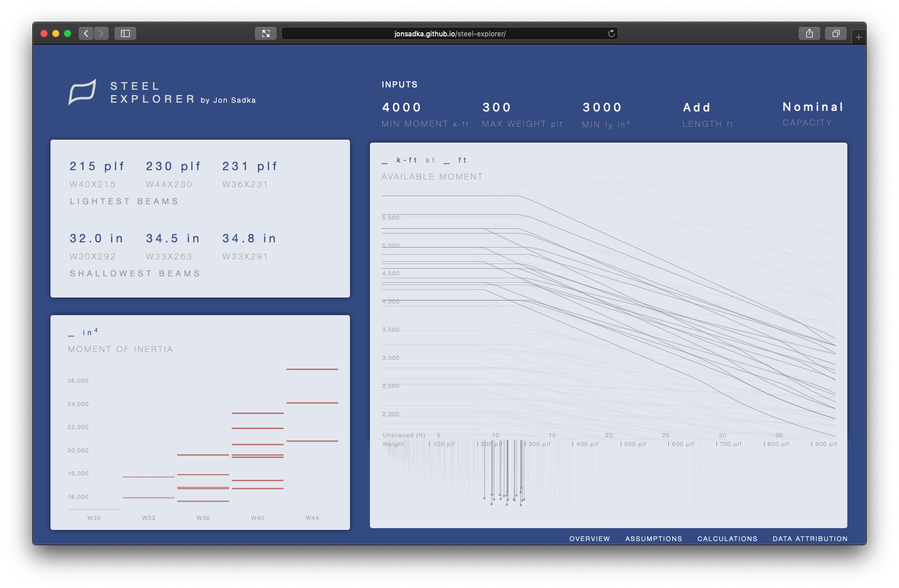This screenshot has height=588, width=899.
Task: Open the Overview link
Action: 590,539
